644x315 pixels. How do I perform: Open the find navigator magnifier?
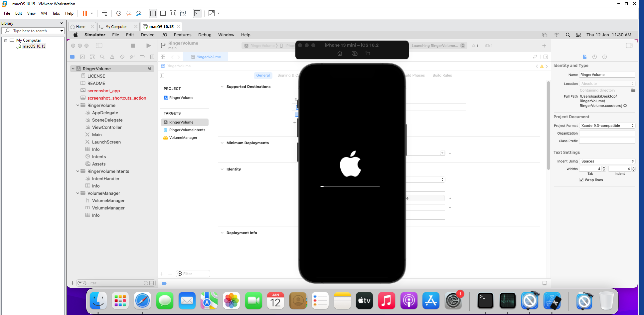[x=102, y=57]
